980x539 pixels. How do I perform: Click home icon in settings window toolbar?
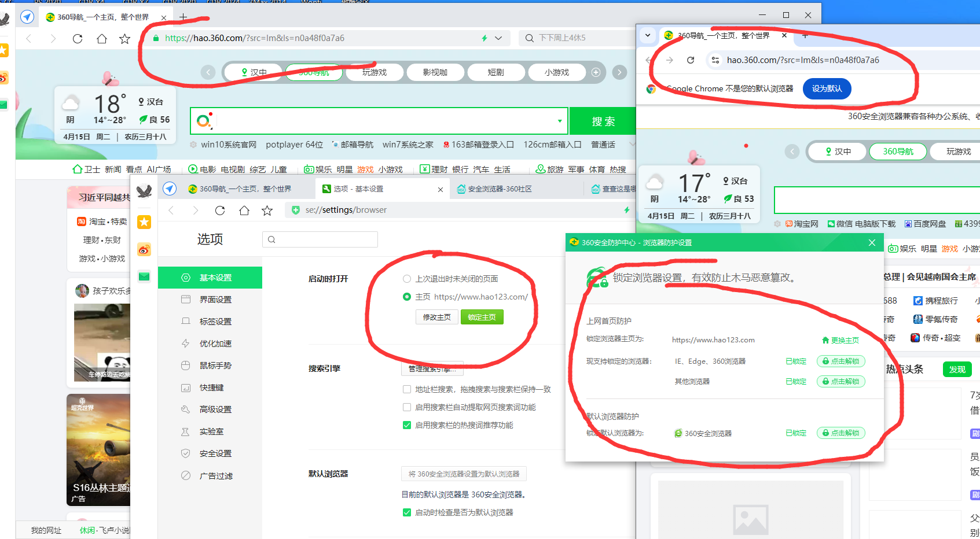[x=244, y=211]
